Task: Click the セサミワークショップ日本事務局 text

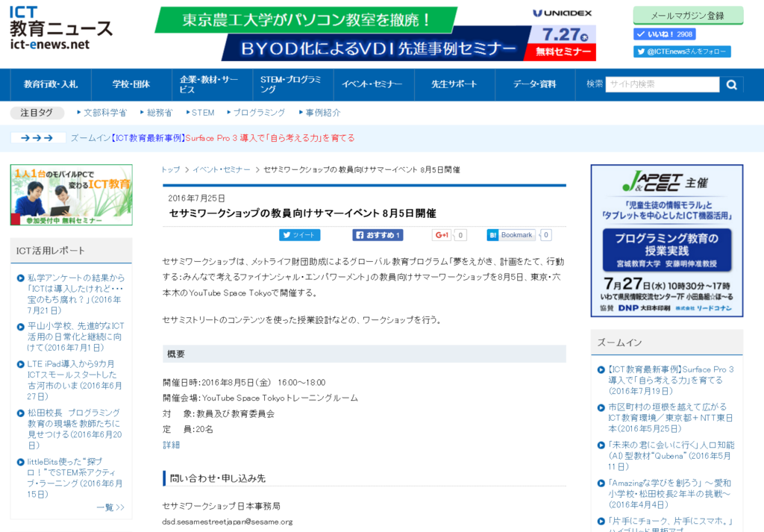Action: (x=221, y=506)
